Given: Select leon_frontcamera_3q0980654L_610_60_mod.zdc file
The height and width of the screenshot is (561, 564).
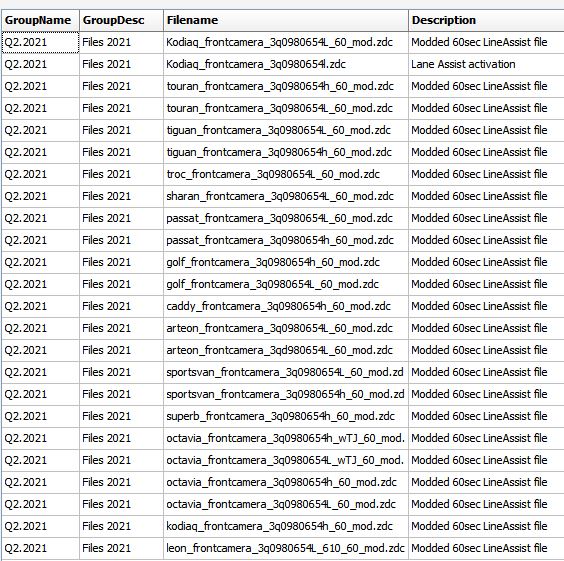Looking at the screenshot, I should point(285,548).
